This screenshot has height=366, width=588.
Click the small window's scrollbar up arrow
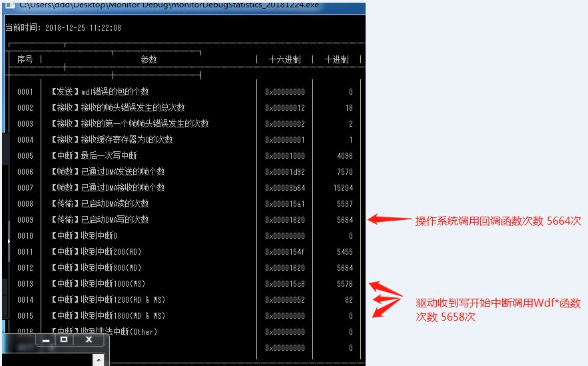click(x=99, y=361)
